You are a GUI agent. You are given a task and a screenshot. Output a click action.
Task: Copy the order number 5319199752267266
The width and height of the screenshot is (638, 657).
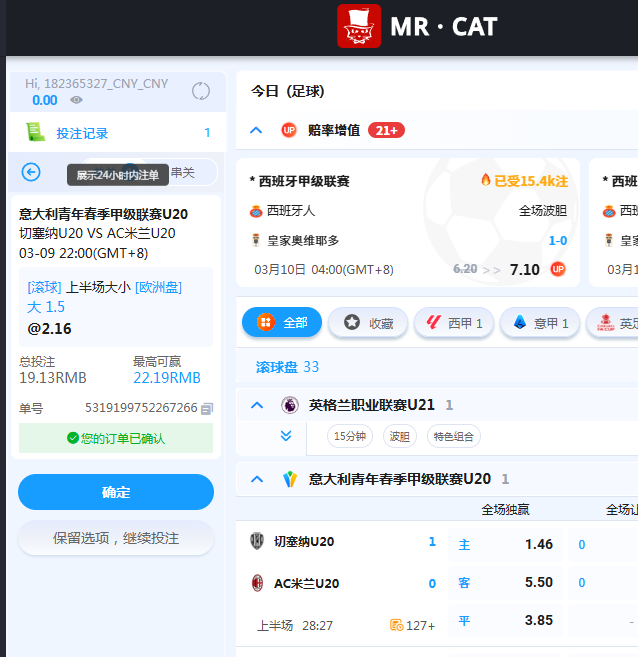[x=207, y=408]
